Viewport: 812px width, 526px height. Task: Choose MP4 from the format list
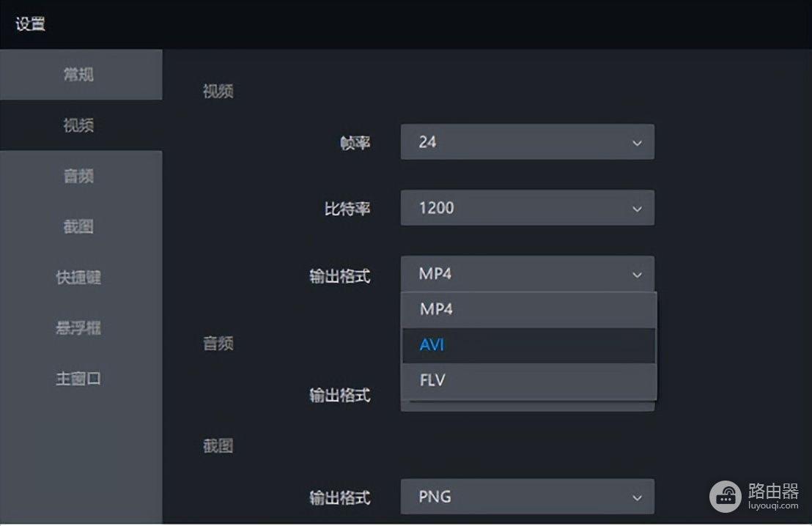click(528, 309)
